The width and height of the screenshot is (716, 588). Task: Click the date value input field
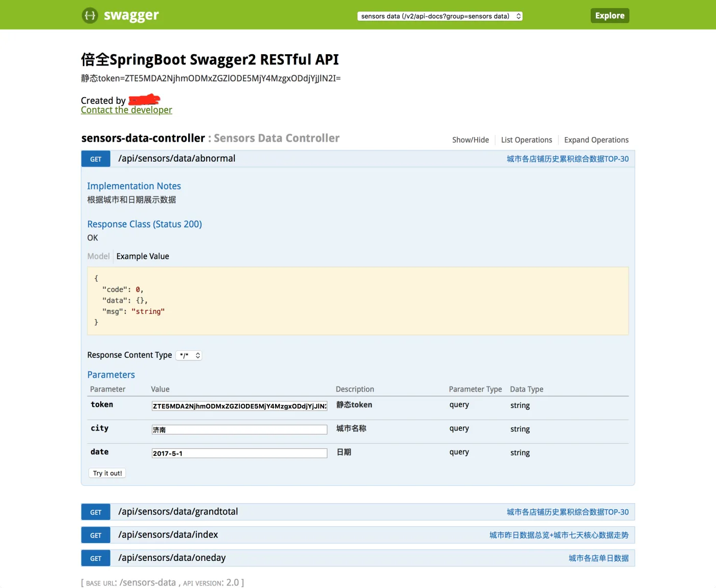(239, 453)
